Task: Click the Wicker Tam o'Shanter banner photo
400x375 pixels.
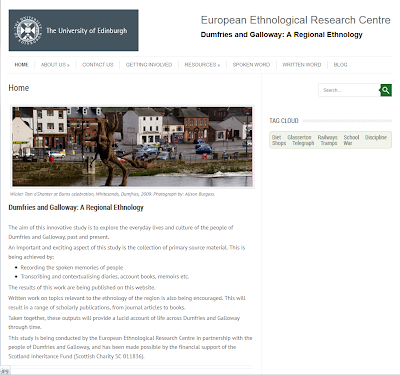Action: pos(132,147)
